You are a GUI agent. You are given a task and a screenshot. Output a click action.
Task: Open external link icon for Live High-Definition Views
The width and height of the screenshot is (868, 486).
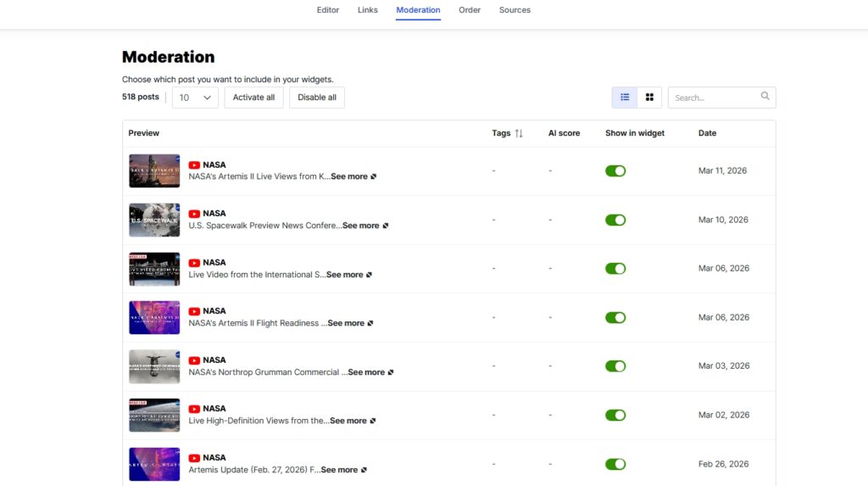click(373, 422)
